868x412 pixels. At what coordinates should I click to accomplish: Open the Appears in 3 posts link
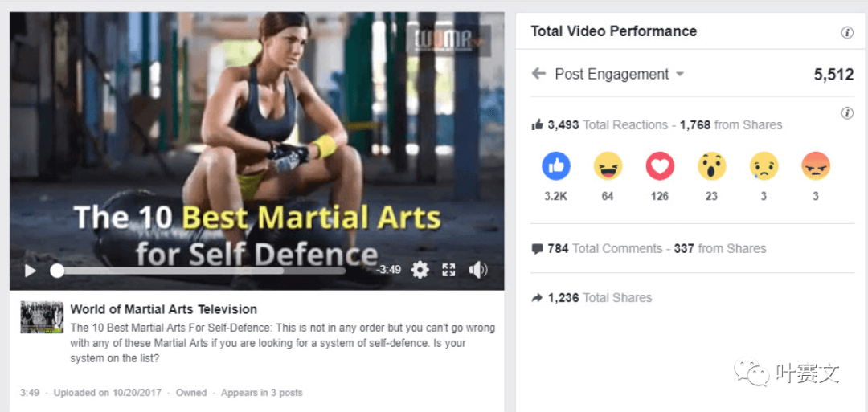(x=261, y=393)
